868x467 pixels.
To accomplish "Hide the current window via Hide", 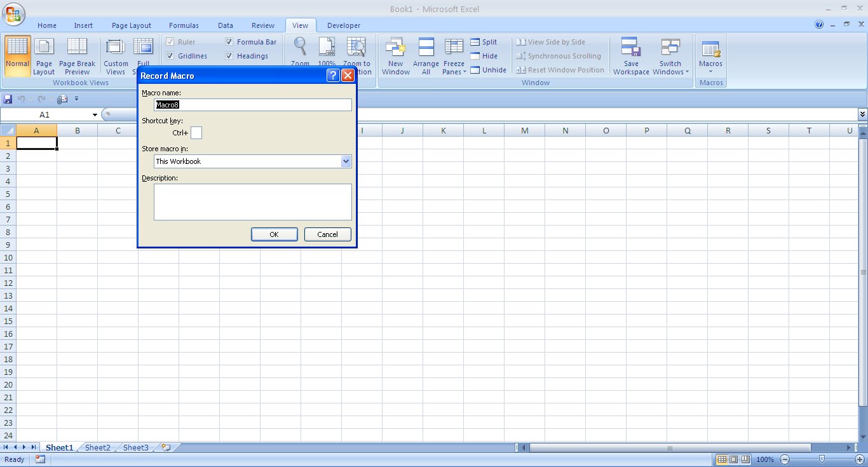I will click(x=484, y=56).
